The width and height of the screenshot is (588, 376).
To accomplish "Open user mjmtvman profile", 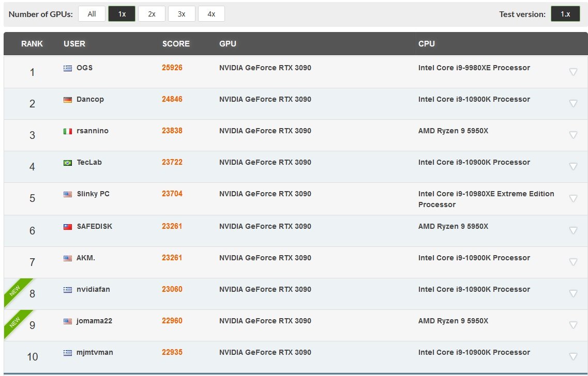I will pyautogui.click(x=95, y=352).
